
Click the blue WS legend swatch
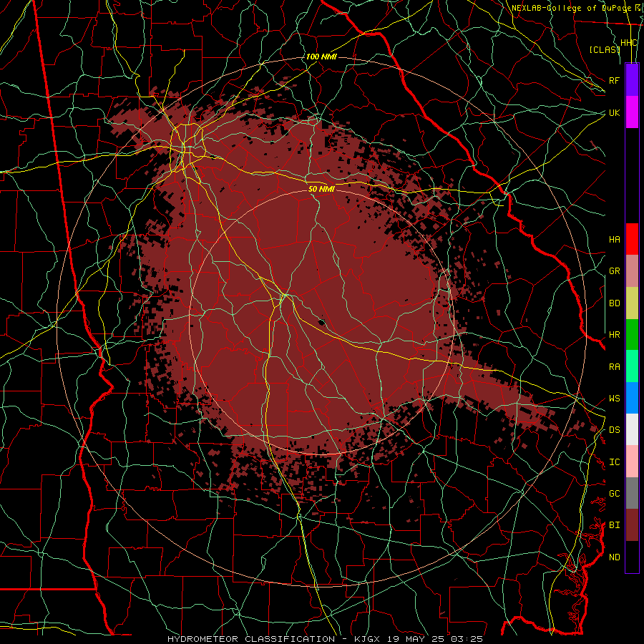click(632, 398)
